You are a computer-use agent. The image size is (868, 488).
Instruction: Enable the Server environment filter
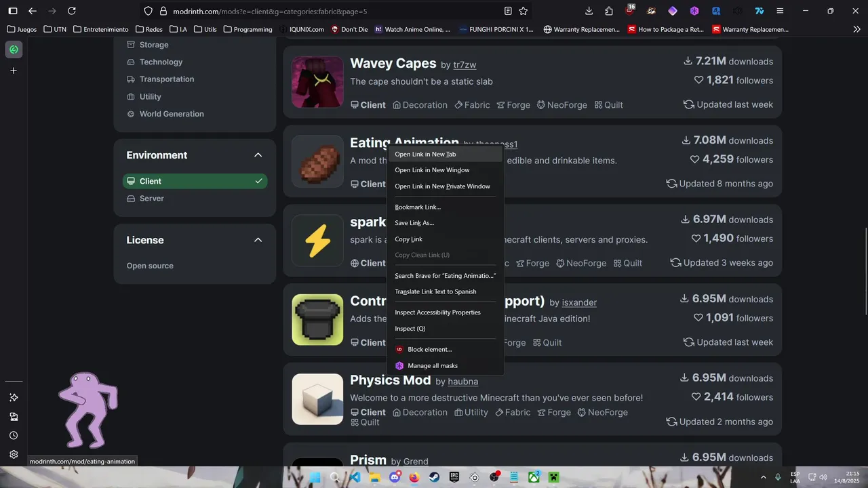(x=195, y=199)
